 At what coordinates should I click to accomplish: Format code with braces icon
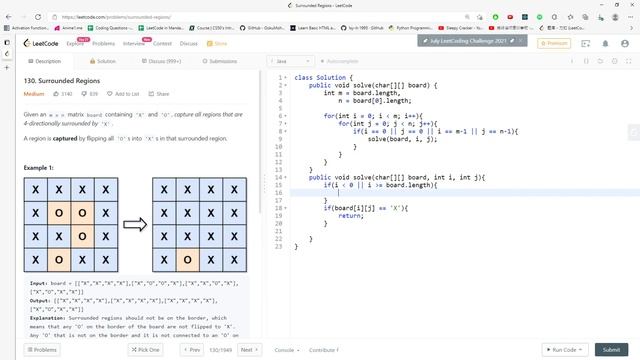click(x=586, y=61)
